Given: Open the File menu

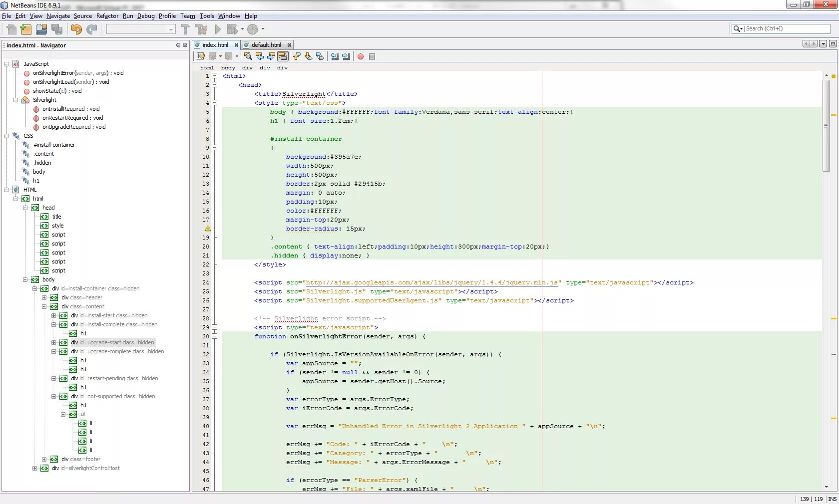Looking at the screenshot, I should 6,16.
